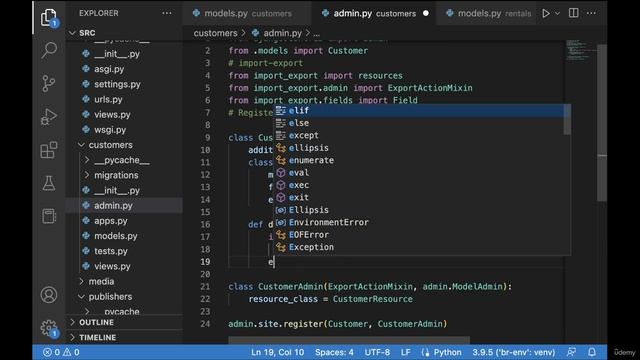Click customers in the breadcrumb
Image resolution: width=640 pixels, height=360 pixels.
click(x=215, y=33)
